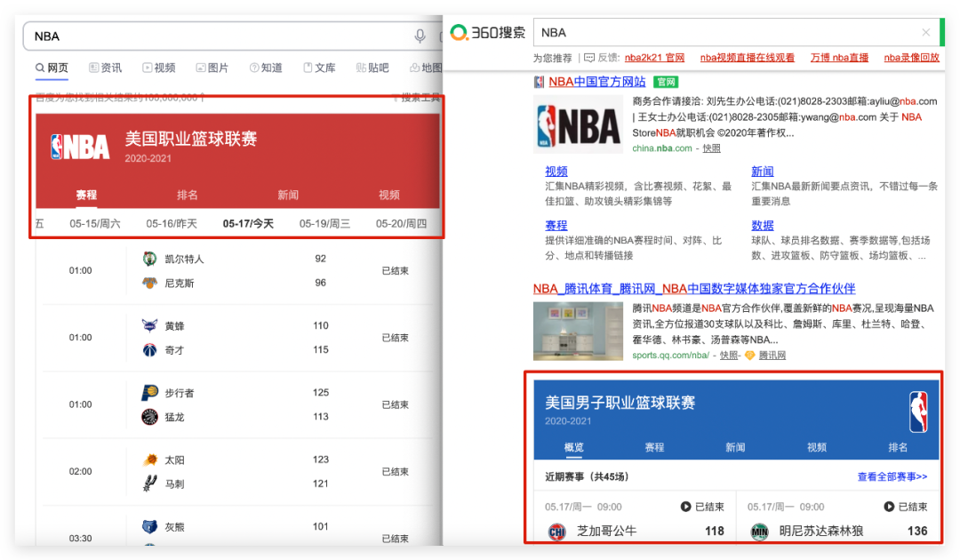Image resolution: width=960 pixels, height=560 pixels.
Task: Click the 尼克斯 team logo
Action: point(149,283)
